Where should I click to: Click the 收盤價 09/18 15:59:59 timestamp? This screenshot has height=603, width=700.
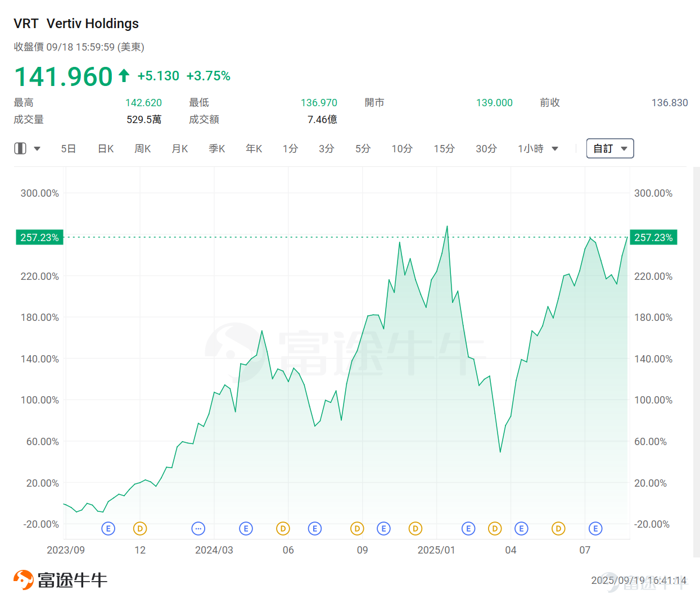[79, 47]
